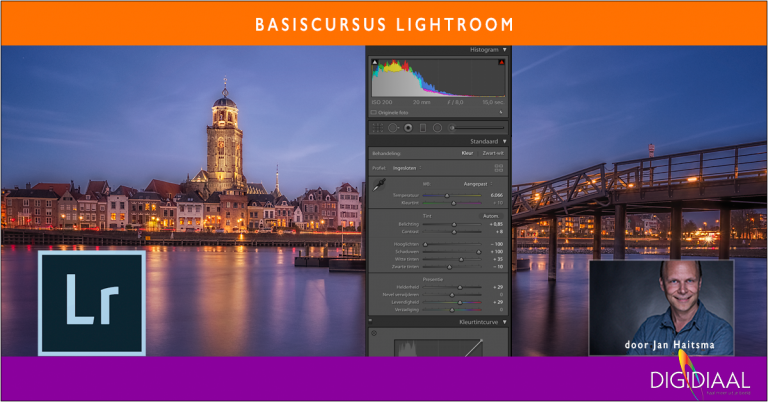Click the Belichting value +0,85
Image resolution: width=768 pixels, height=402 pixels.
click(x=496, y=224)
